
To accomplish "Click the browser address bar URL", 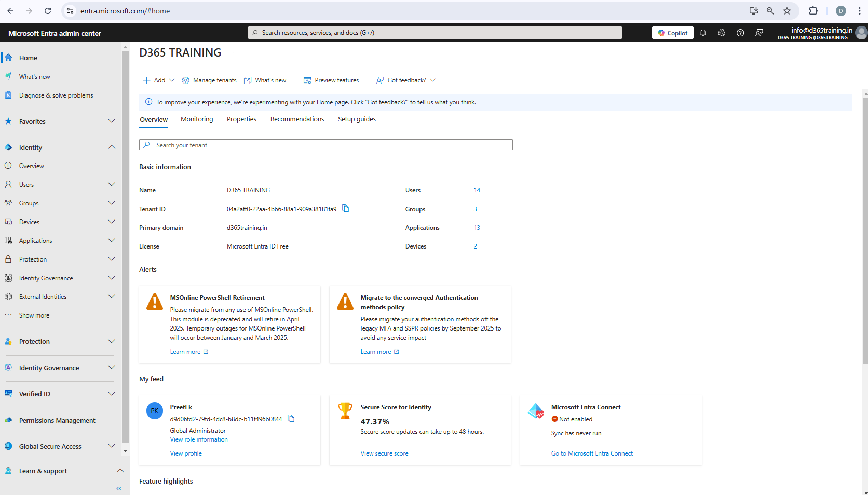I will tap(125, 11).
